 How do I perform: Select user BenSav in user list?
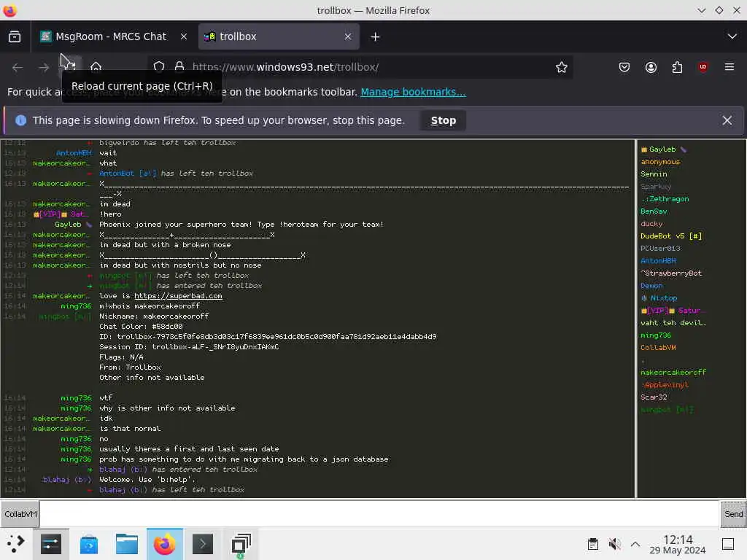(654, 211)
